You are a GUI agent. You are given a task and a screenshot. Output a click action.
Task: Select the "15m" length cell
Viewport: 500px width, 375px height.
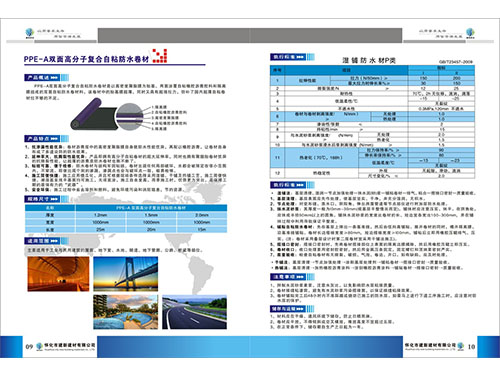pyautogui.click(x=202, y=229)
